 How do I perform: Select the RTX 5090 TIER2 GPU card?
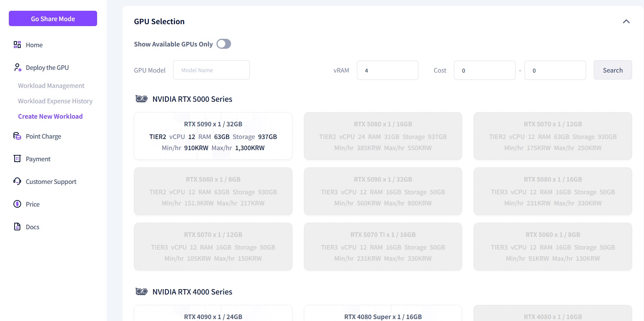tap(213, 136)
